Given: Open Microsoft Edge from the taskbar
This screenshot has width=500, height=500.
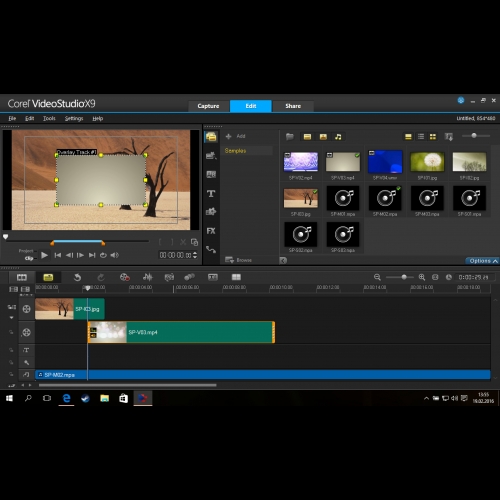Looking at the screenshot, I should point(66,398).
